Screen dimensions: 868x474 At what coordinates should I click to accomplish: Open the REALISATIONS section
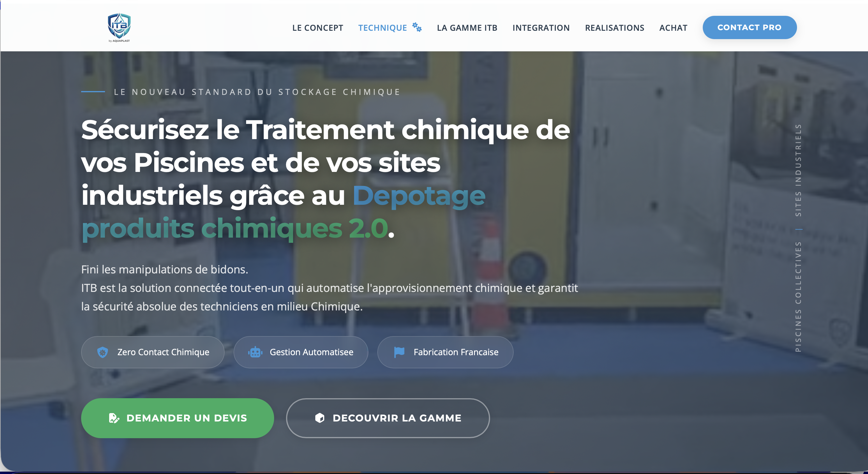click(x=614, y=28)
